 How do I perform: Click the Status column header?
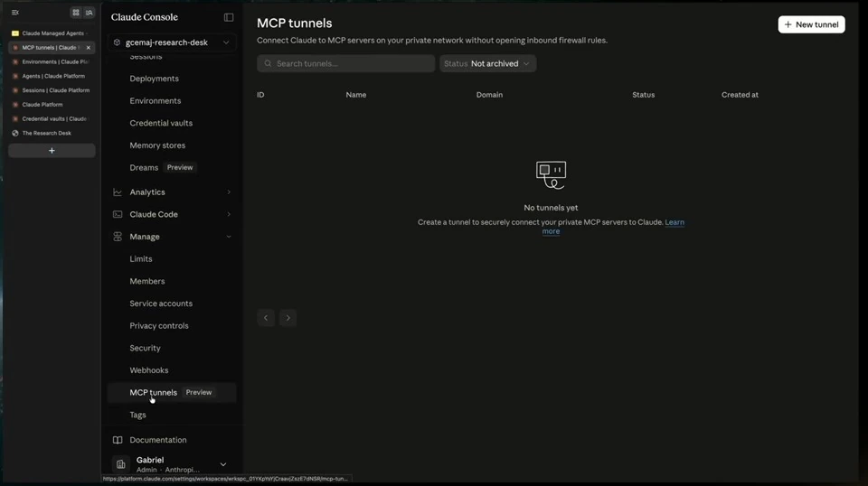[643, 95]
